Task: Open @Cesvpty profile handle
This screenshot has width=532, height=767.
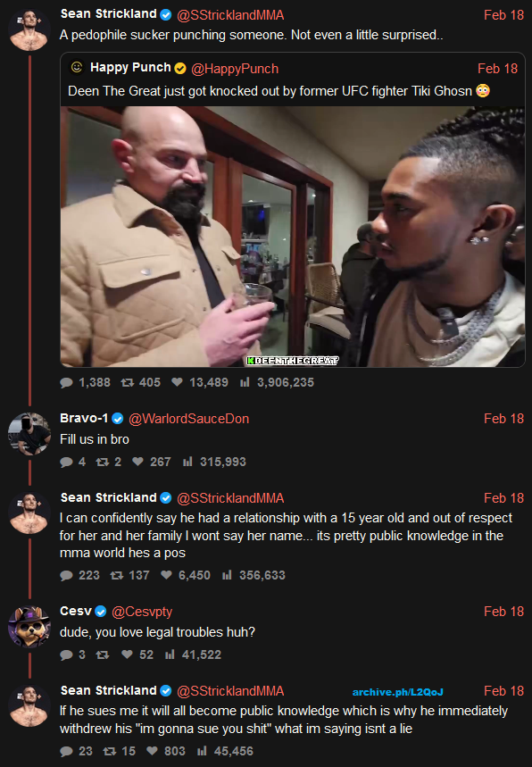Action: point(142,612)
